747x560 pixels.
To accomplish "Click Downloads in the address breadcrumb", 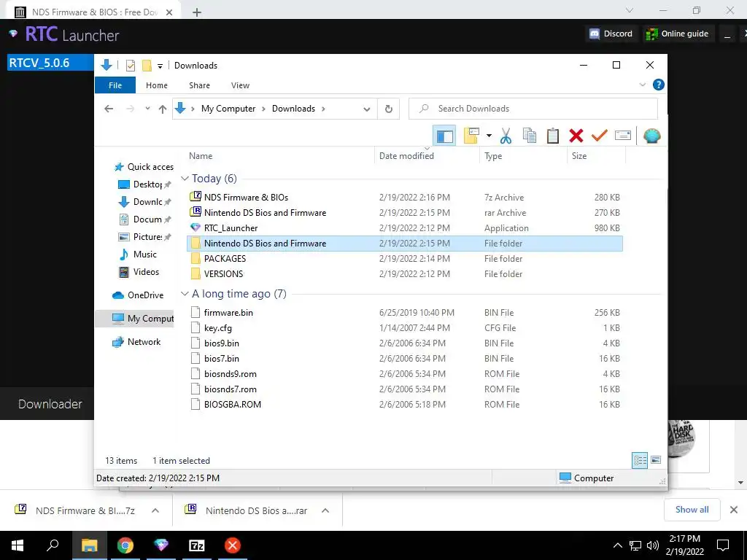I will 293,109.
